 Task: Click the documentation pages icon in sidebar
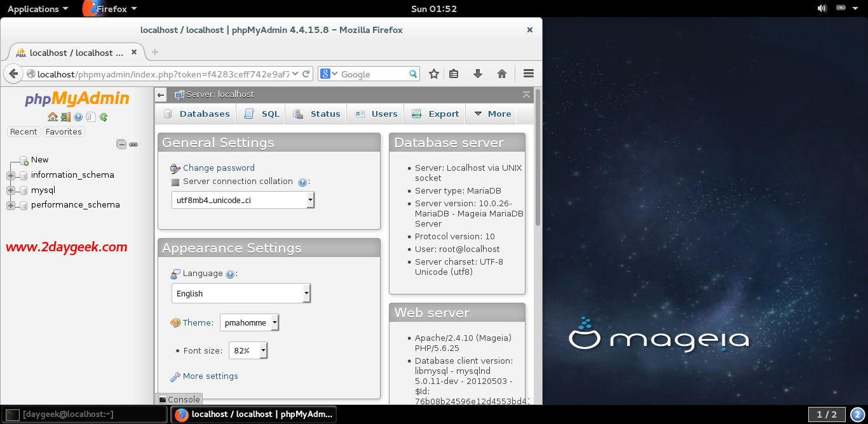(x=91, y=117)
